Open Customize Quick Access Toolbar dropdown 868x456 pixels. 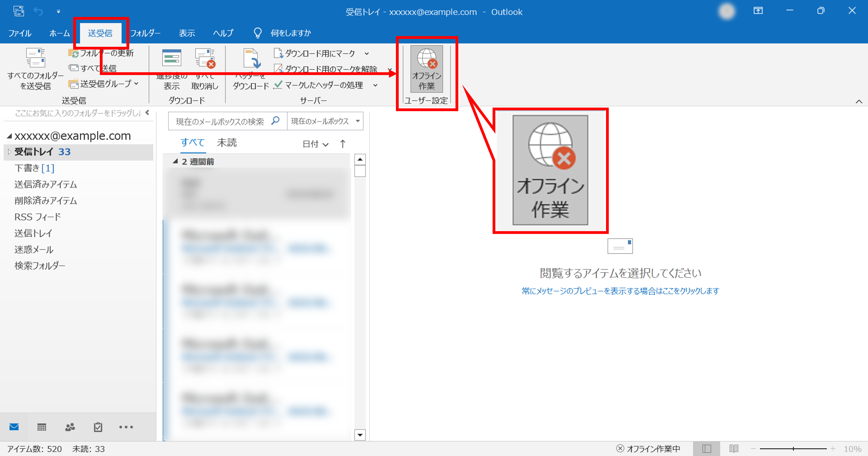pyautogui.click(x=58, y=12)
